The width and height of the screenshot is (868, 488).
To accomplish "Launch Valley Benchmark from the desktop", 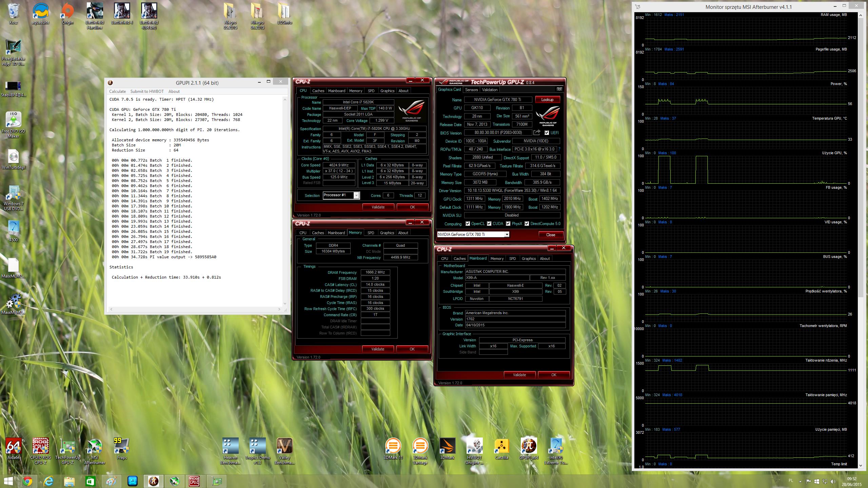I will point(284,451).
